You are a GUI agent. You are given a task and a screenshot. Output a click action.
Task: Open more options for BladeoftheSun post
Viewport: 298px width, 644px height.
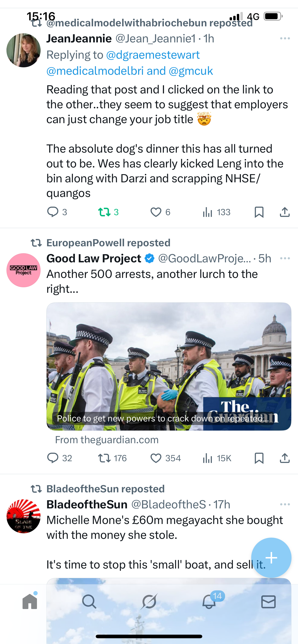[285, 504]
